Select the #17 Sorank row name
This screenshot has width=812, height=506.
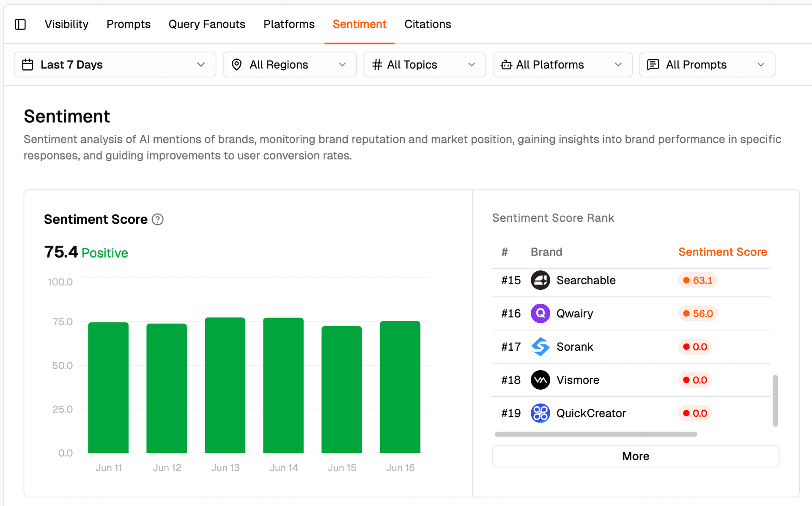[x=575, y=346]
